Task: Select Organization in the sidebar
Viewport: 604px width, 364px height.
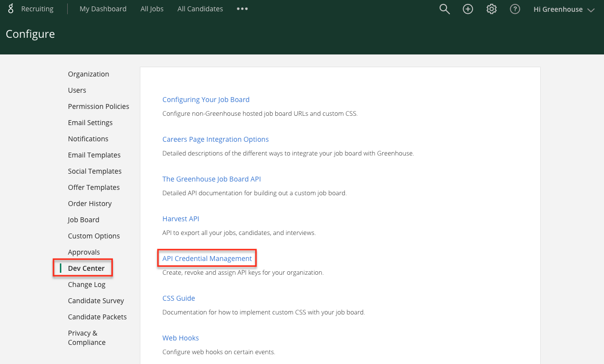Action: [x=89, y=74]
